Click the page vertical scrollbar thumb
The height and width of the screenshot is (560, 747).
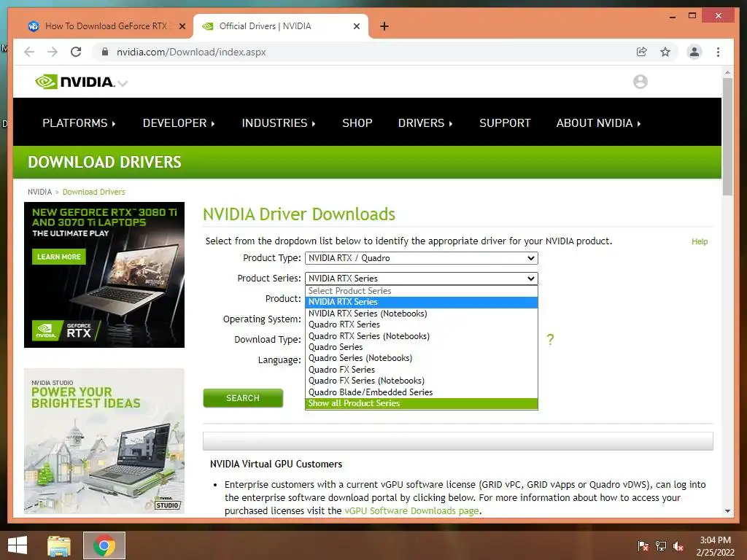(x=727, y=136)
